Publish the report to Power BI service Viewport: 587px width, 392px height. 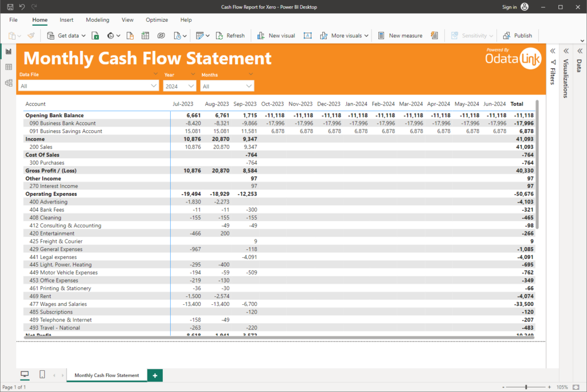click(518, 35)
